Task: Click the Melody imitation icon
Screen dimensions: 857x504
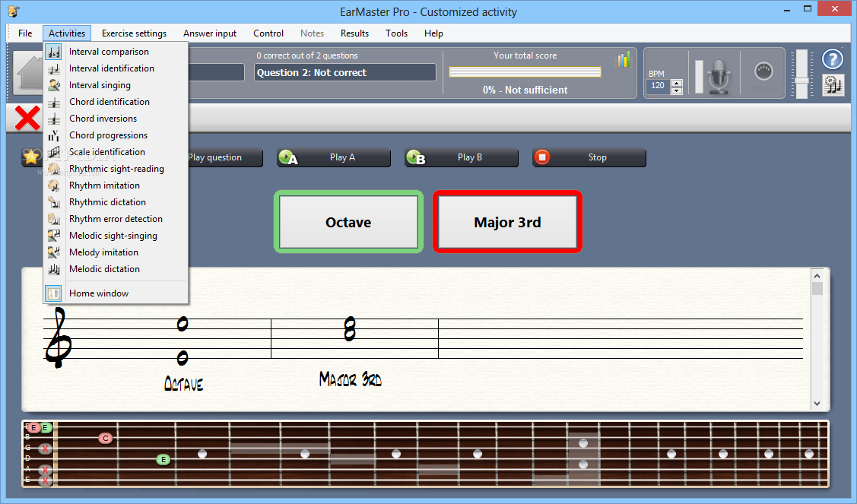Action: (x=53, y=252)
